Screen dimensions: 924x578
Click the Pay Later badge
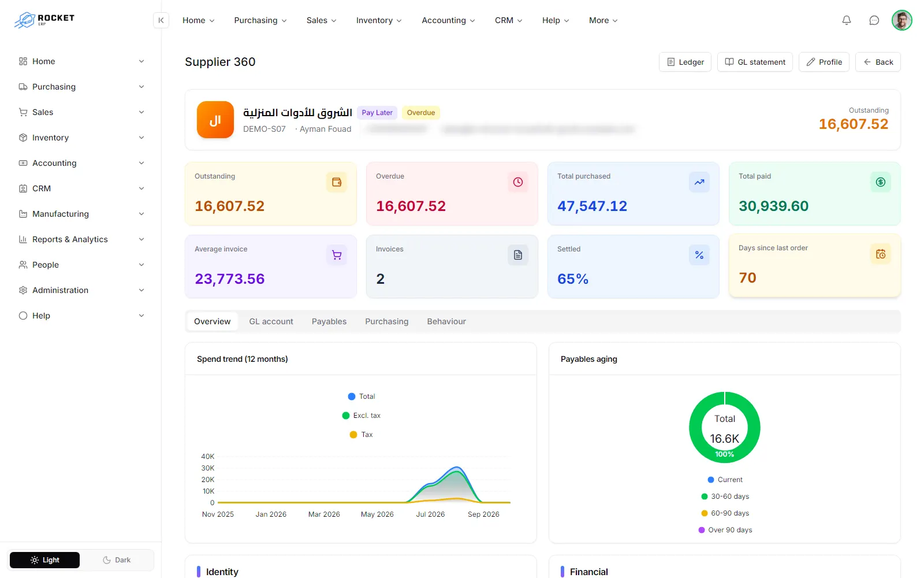[x=377, y=113]
